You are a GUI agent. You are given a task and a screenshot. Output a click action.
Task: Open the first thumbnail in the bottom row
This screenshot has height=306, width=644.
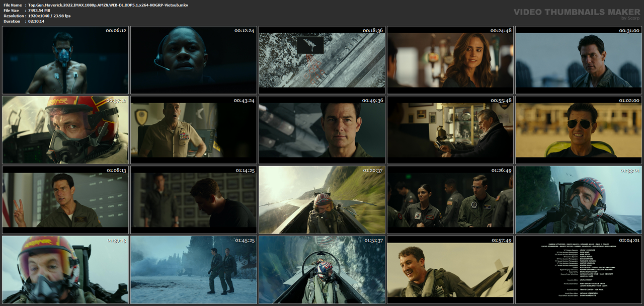[65, 270]
